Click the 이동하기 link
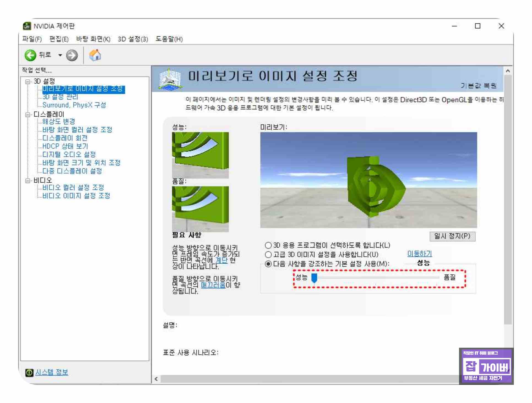 point(419,254)
